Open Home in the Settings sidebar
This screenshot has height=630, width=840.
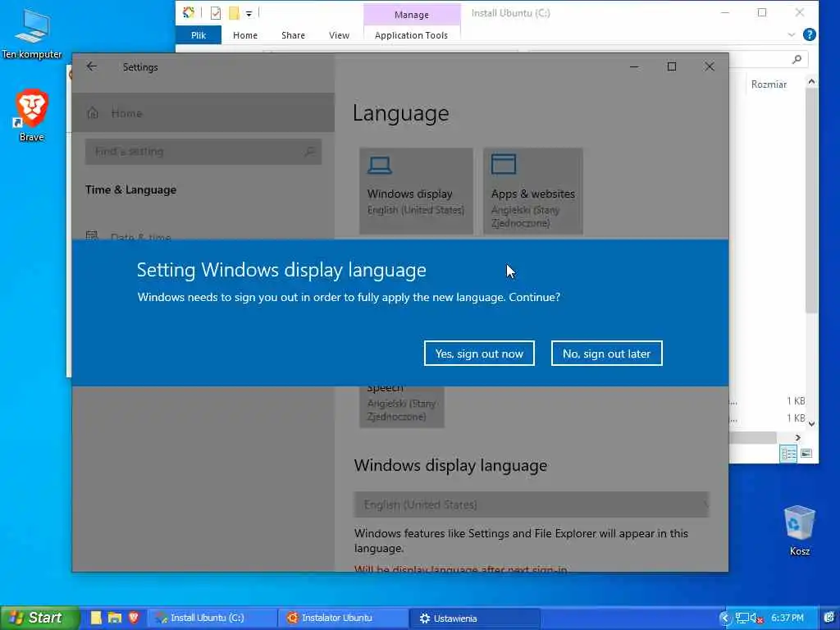(x=203, y=113)
